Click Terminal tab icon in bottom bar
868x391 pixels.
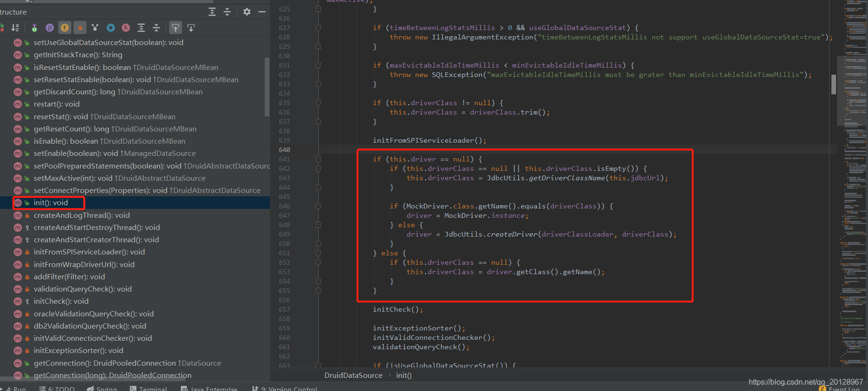coord(133,389)
